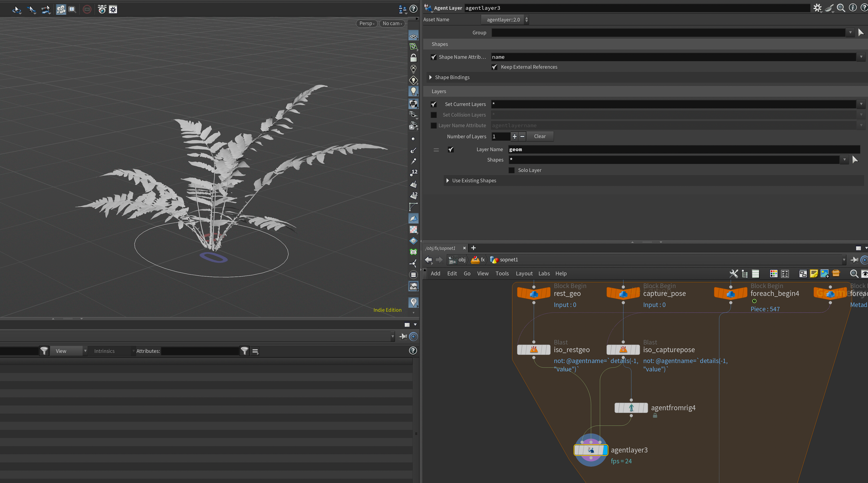Viewport: 868px width, 483px height.
Task: Click the add background image icon
Action: coord(825,274)
